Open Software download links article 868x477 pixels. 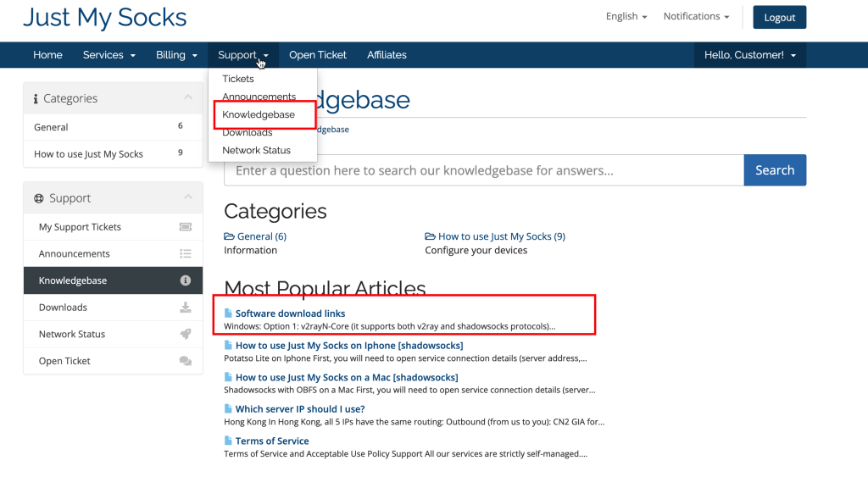[x=290, y=313]
